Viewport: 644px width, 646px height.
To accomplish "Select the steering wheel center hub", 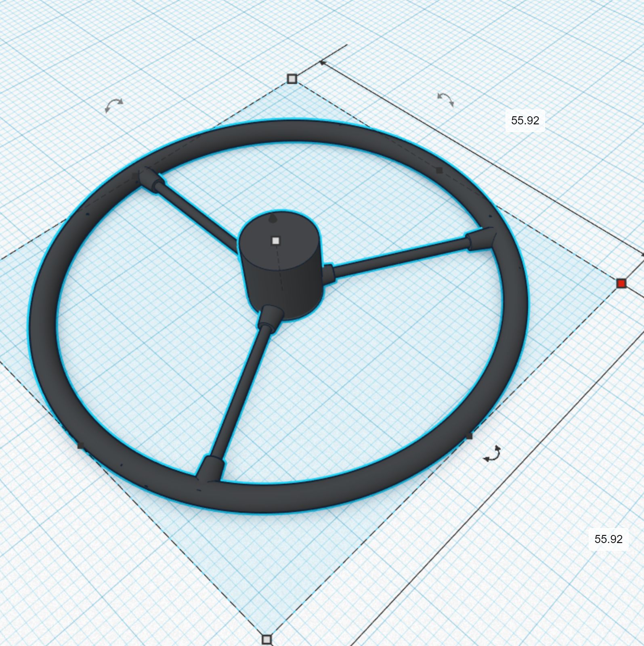I will click(x=281, y=266).
